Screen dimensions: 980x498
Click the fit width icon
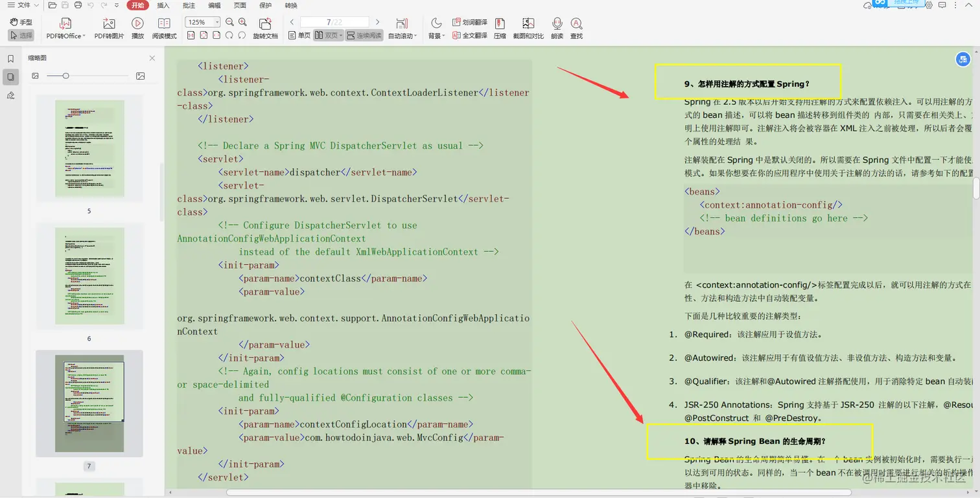point(216,36)
